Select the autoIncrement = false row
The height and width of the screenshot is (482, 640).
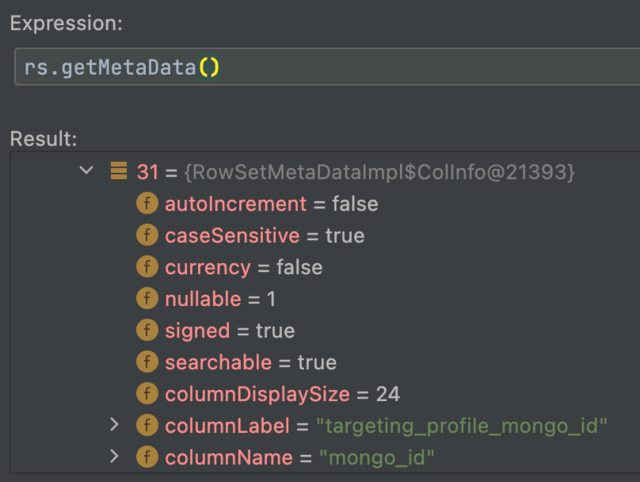point(325,203)
